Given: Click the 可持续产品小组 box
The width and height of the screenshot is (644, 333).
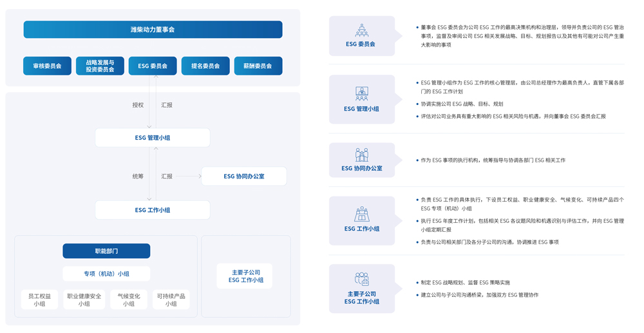Looking at the screenshot, I should tap(171, 300).
